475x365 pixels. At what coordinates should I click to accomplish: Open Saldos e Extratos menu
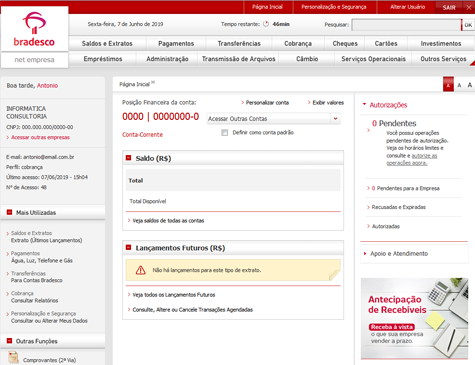click(x=107, y=43)
